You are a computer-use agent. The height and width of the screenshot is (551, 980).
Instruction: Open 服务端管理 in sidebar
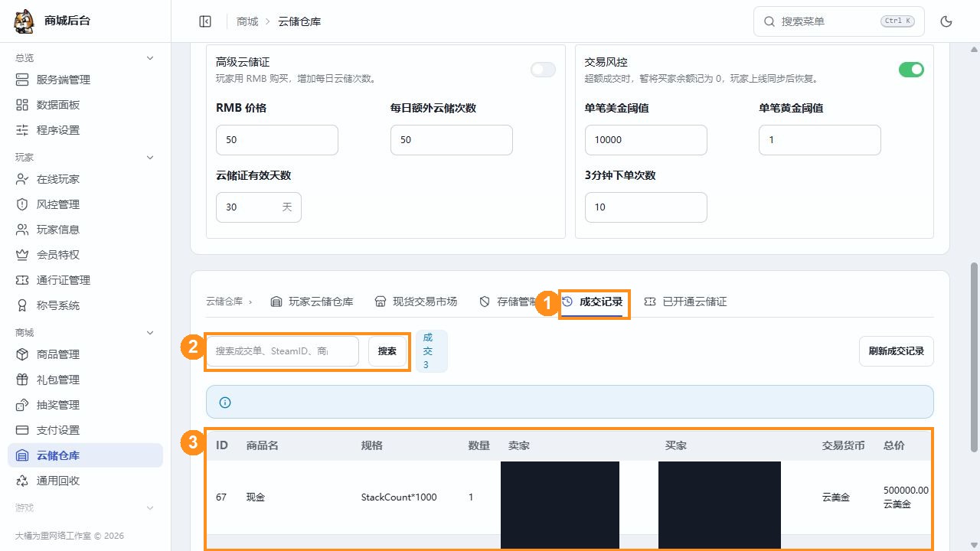(85, 80)
